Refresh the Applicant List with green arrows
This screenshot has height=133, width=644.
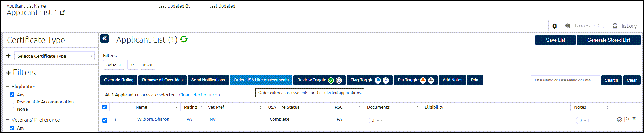pyautogui.click(x=184, y=40)
